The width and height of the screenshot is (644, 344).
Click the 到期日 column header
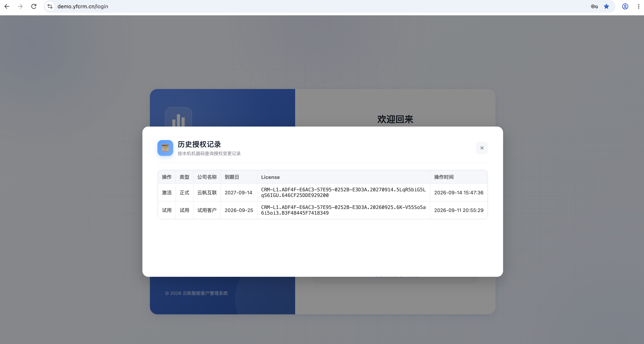(239, 177)
